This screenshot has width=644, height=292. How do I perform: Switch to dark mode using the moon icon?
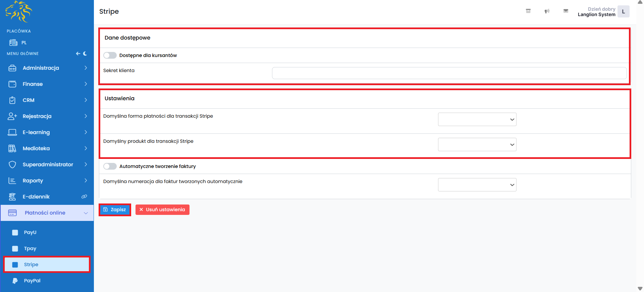click(x=85, y=54)
